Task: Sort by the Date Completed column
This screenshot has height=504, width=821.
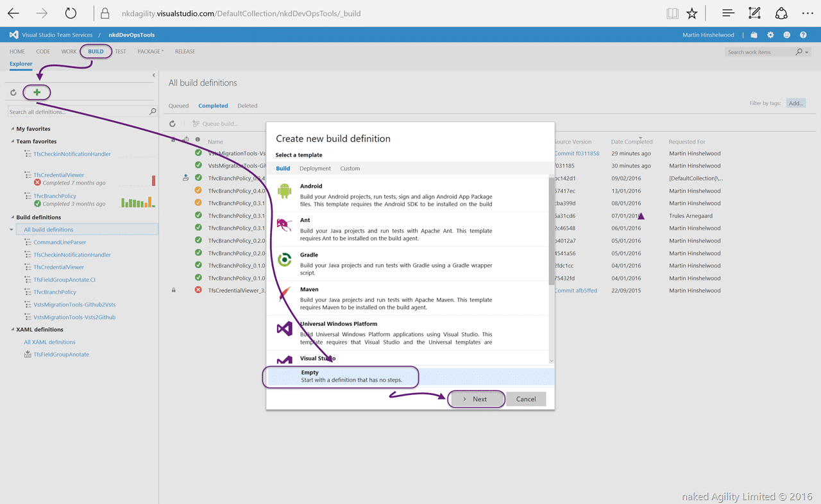Action: click(632, 142)
